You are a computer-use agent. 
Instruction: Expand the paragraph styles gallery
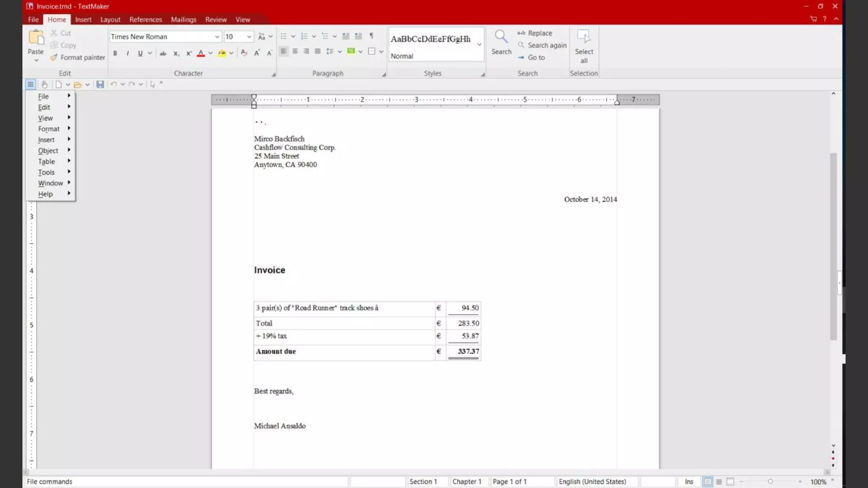(x=479, y=44)
